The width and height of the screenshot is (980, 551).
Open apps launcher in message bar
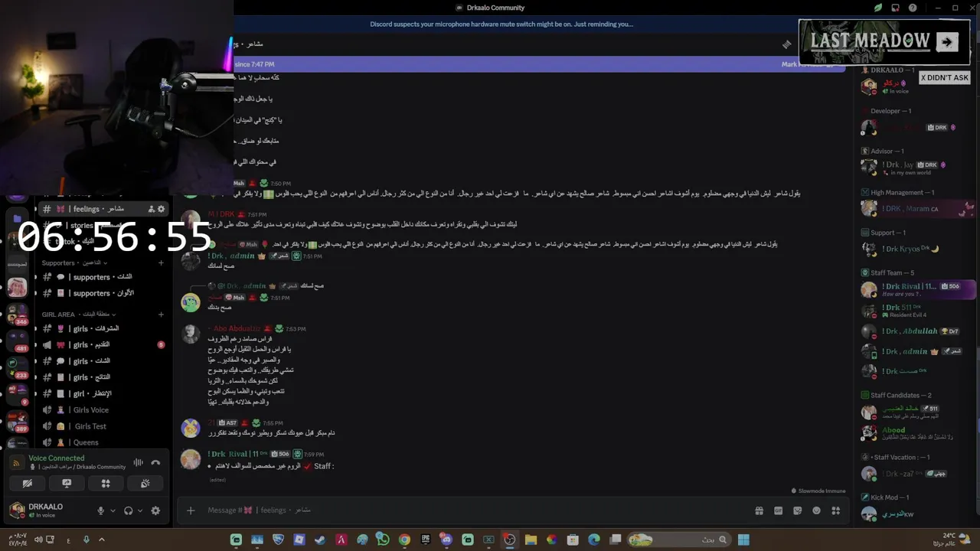click(836, 510)
